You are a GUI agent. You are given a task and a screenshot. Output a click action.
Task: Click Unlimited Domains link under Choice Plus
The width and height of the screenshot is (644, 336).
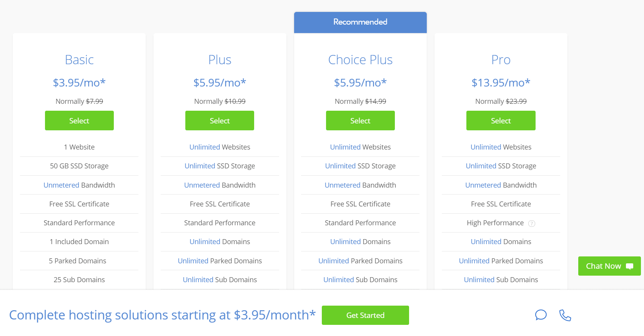tap(345, 241)
